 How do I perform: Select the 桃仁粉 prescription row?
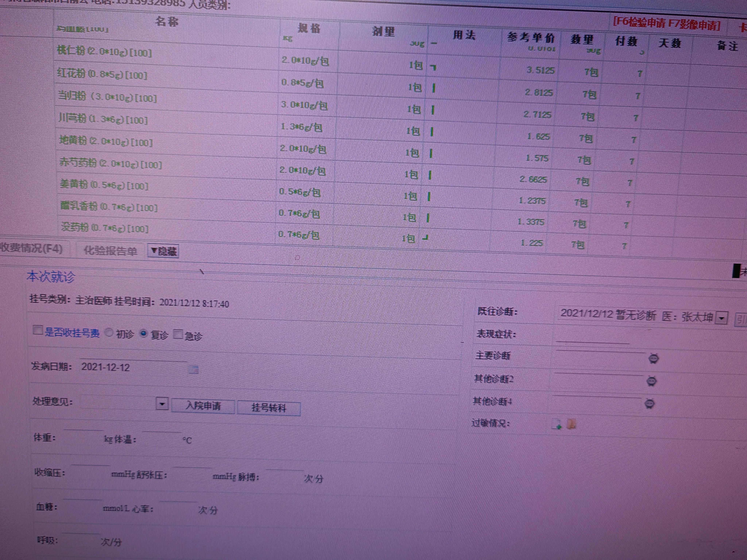point(104,52)
